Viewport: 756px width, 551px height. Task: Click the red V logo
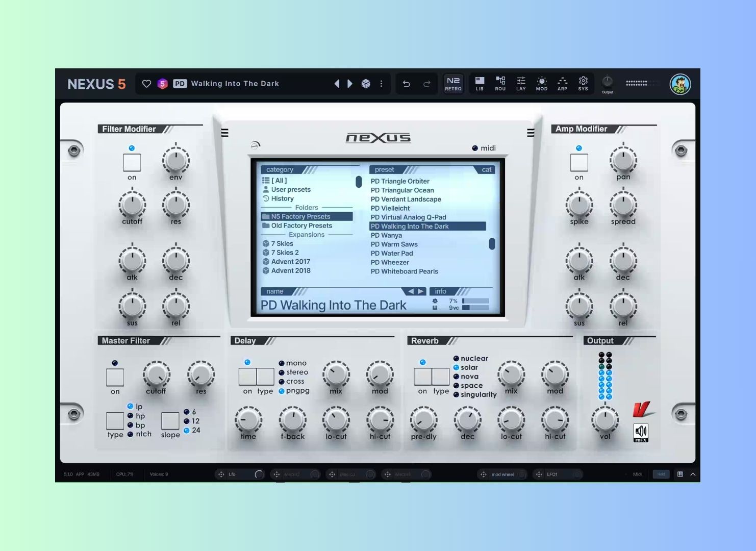click(643, 409)
